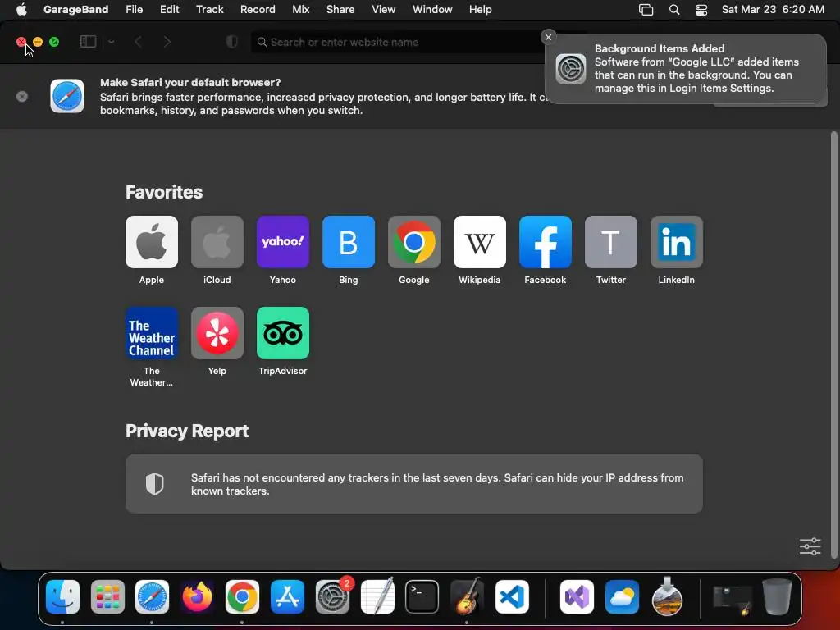Dismiss the Background Items Added notification
840x630 pixels.
548,37
